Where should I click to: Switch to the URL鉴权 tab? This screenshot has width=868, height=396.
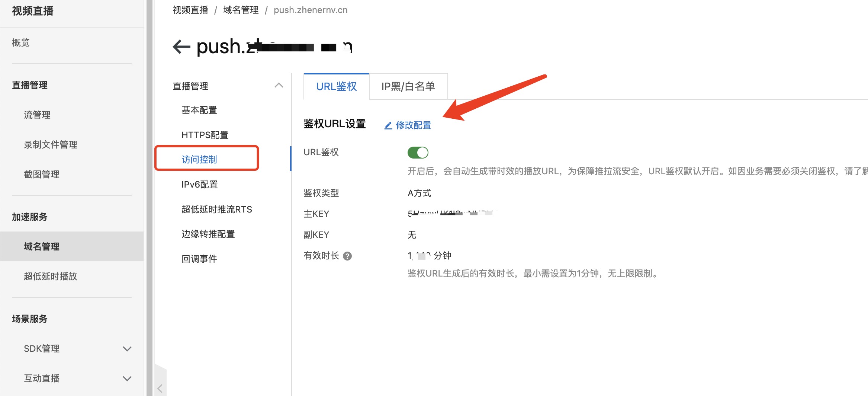336,86
